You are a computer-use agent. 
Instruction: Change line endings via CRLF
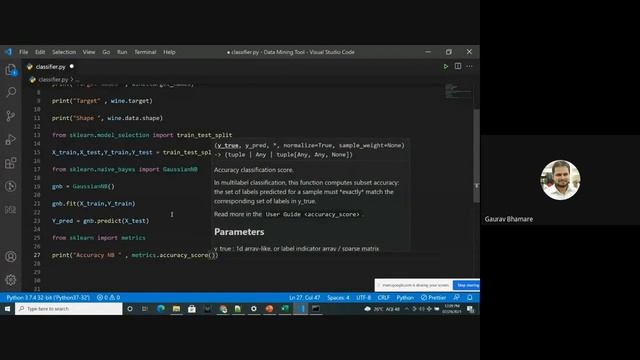point(384,298)
